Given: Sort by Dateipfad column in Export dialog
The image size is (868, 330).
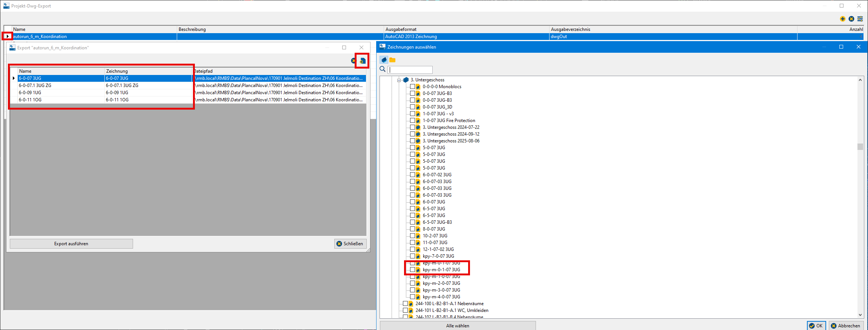Looking at the screenshot, I should click(279, 71).
